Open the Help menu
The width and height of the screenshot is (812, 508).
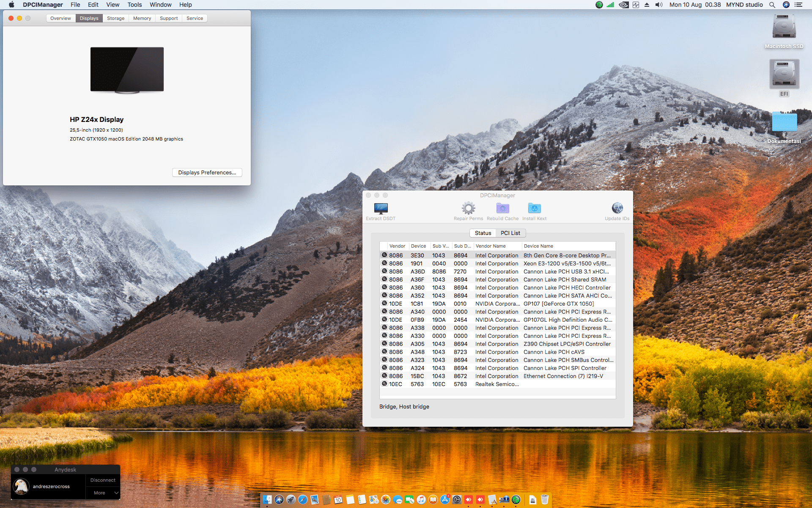pyautogui.click(x=185, y=5)
